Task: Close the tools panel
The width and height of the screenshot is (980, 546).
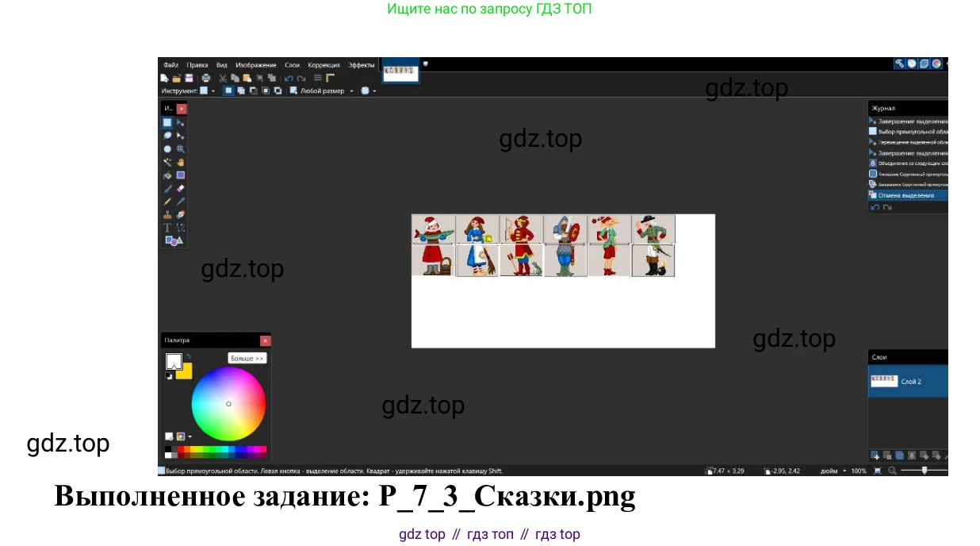Action: pos(182,108)
